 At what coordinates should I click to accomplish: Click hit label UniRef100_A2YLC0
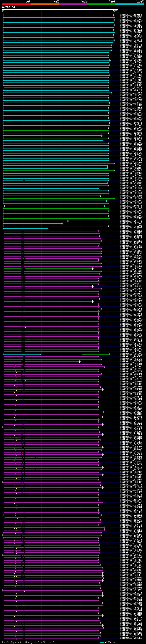(x=131, y=35)
